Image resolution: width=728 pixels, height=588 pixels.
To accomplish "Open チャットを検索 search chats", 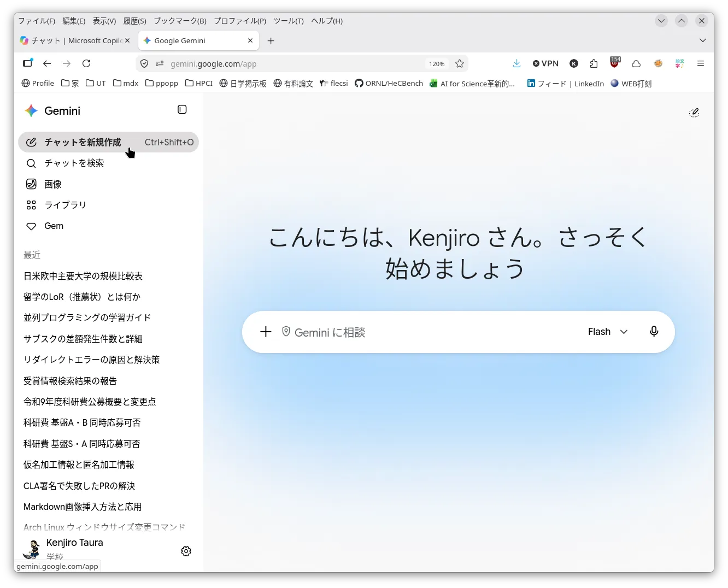I will (x=108, y=163).
